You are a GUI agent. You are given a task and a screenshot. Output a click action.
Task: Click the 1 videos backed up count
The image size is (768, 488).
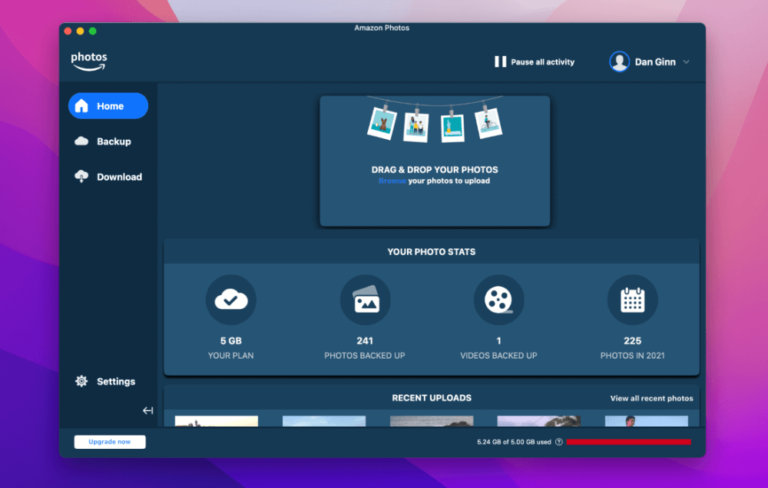(x=499, y=341)
